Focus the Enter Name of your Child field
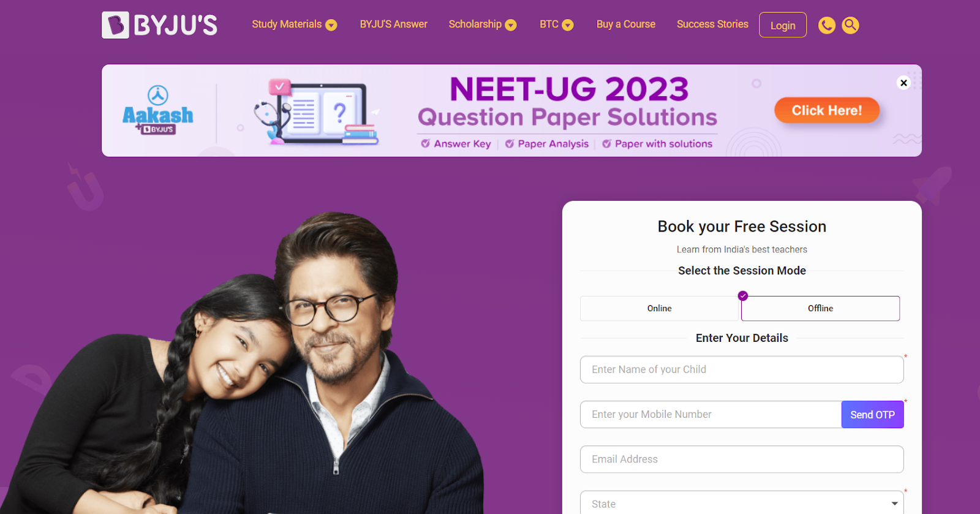Screen dimensions: 980x514 tap(742, 369)
